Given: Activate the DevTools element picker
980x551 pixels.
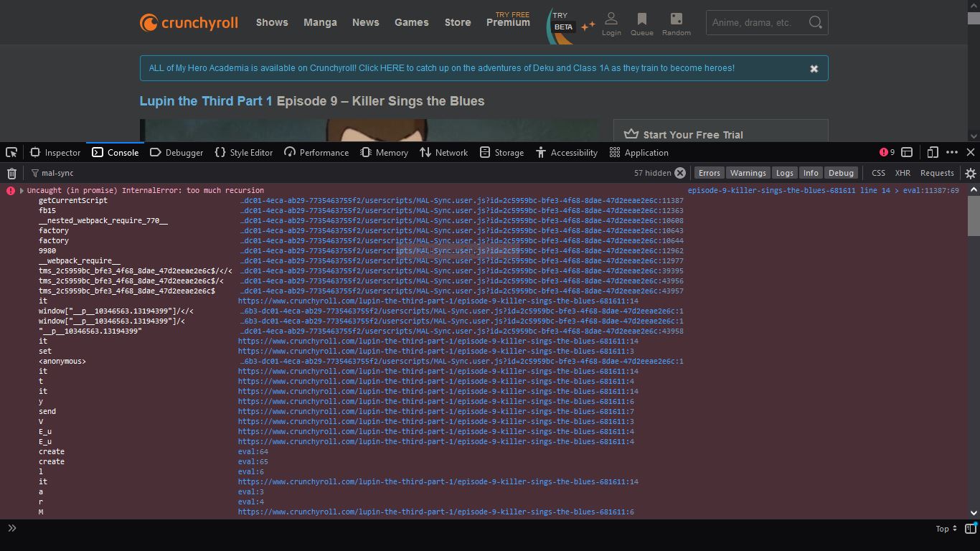Looking at the screenshot, I should [x=11, y=152].
